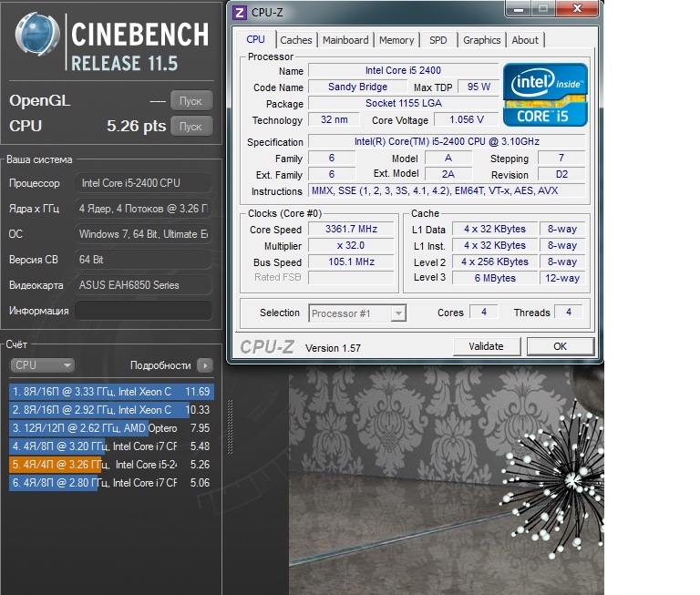700x595 pixels.
Task: Click the Revision value D2
Action: 561,174
